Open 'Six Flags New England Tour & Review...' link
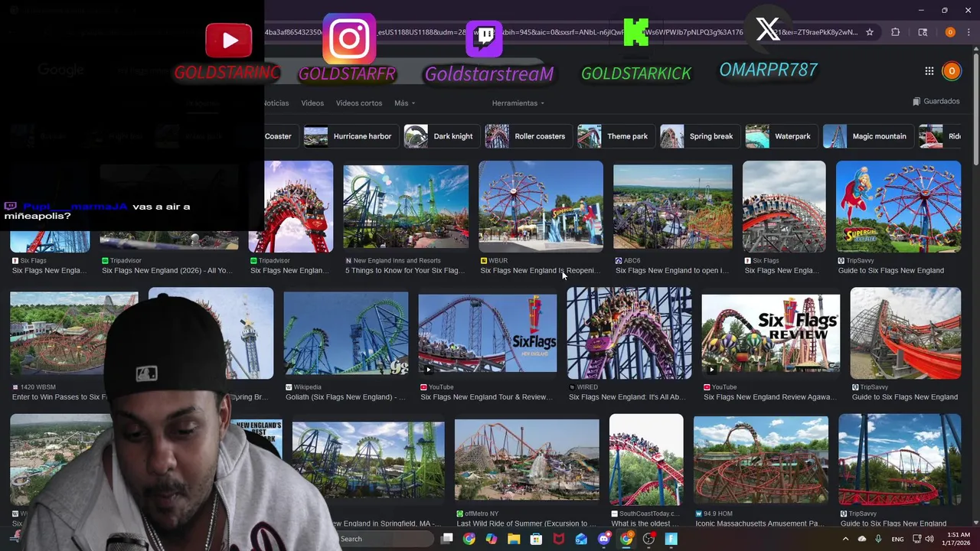Viewport: 980px width, 551px height. pyautogui.click(x=486, y=397)
